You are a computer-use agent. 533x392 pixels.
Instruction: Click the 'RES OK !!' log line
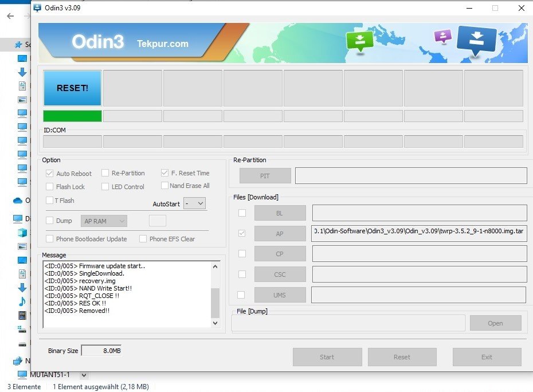tap(75, 303)
